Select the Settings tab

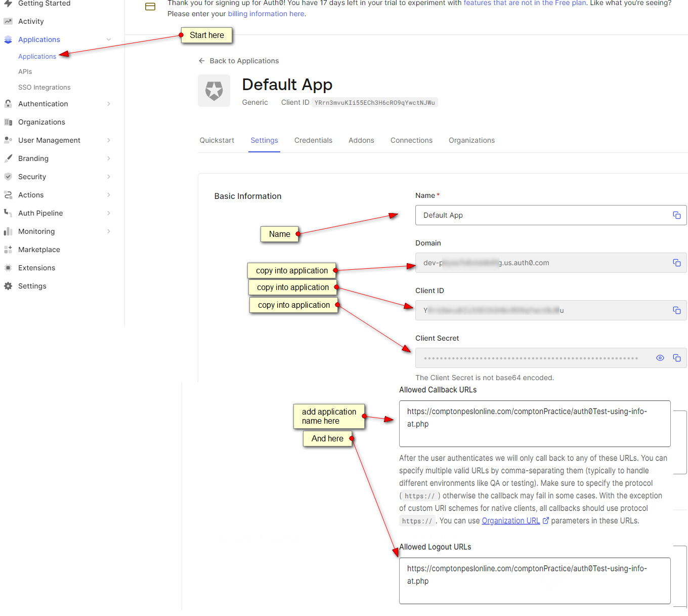click(x=264, y=140)
